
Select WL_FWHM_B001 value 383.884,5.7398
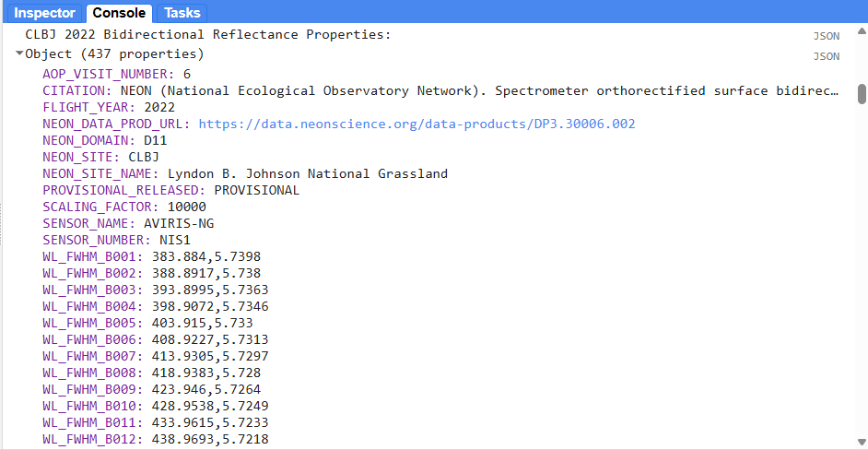click(x=205, y=257)
